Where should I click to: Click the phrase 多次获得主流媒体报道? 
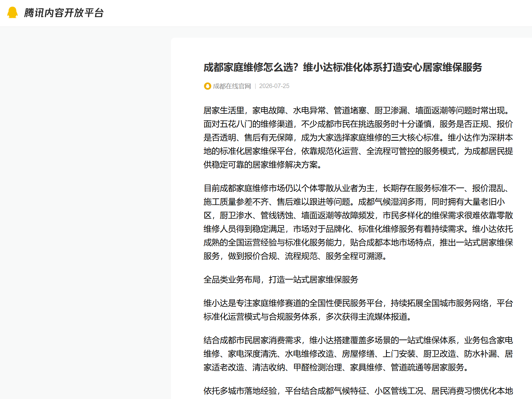[x=366, y=317]
